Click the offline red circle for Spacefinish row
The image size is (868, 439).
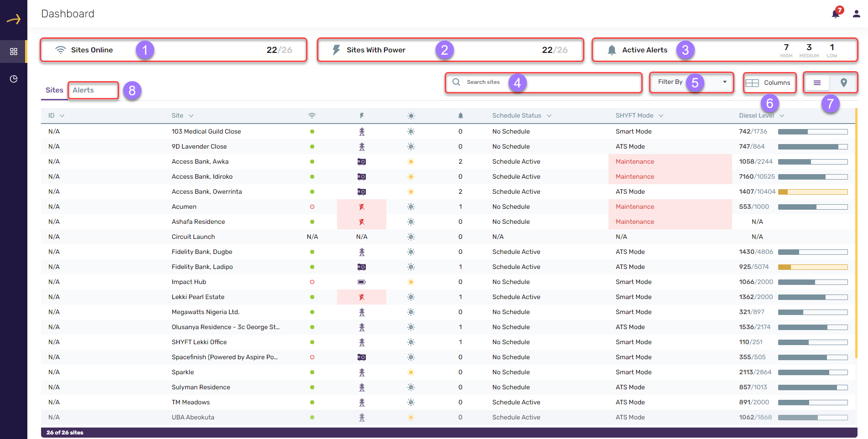(312, 357)
